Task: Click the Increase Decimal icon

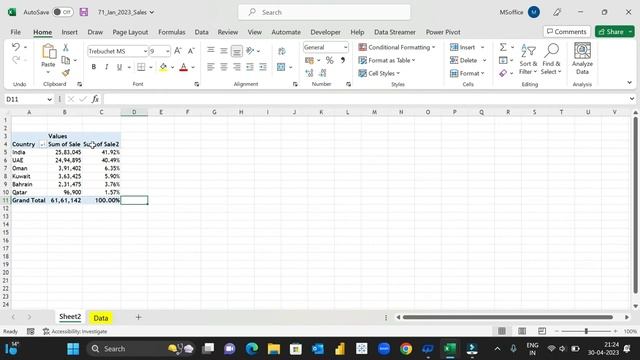Action: 309,73
